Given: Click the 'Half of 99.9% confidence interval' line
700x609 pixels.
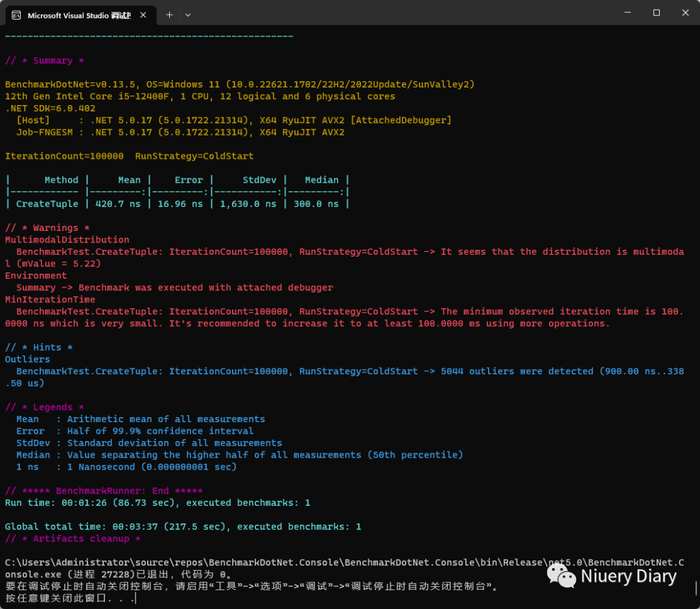Looking at the screenshot, I should (160, 431).
